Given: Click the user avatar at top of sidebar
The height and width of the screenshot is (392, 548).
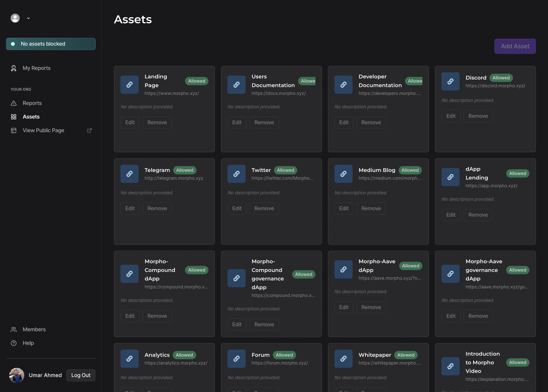Looking at the screenshot, I should coord(15,18).
